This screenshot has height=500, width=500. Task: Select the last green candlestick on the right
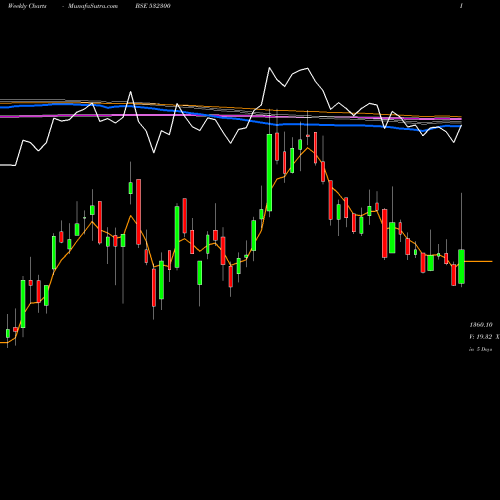(461, 266)
